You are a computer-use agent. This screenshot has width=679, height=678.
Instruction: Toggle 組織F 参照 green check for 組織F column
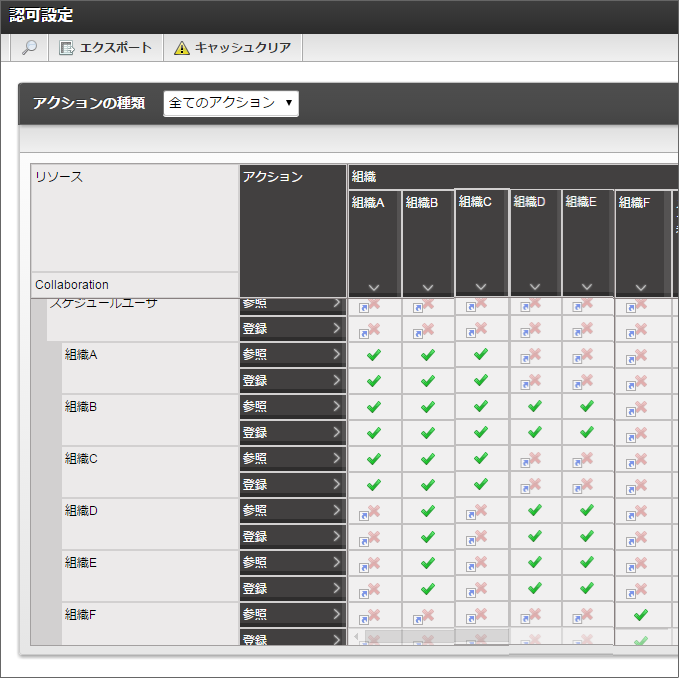coord(641,614)
